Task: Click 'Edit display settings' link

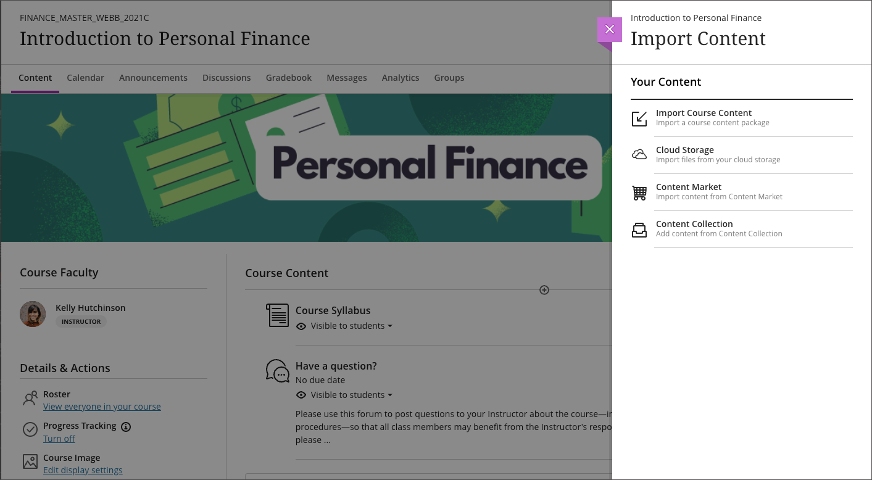Action: click(83, 470)
